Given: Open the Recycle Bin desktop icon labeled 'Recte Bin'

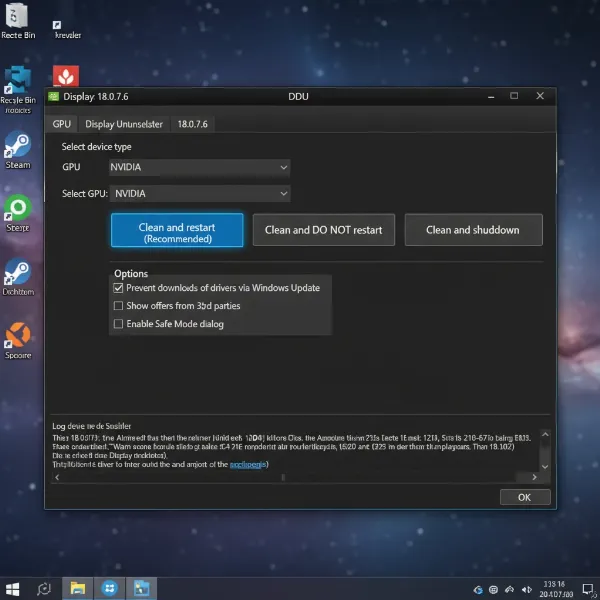Looking at the screenshot, I should pos(18,21).
